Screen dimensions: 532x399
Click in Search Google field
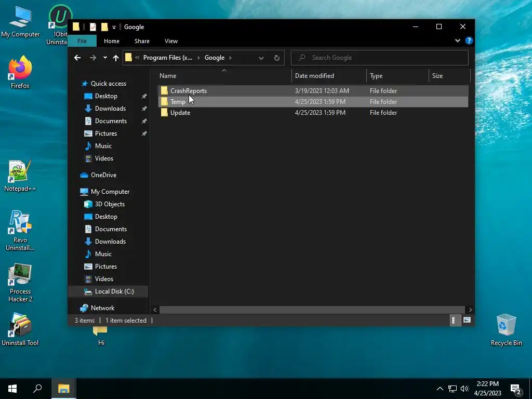pyautogui.click(x=380, y=58)
